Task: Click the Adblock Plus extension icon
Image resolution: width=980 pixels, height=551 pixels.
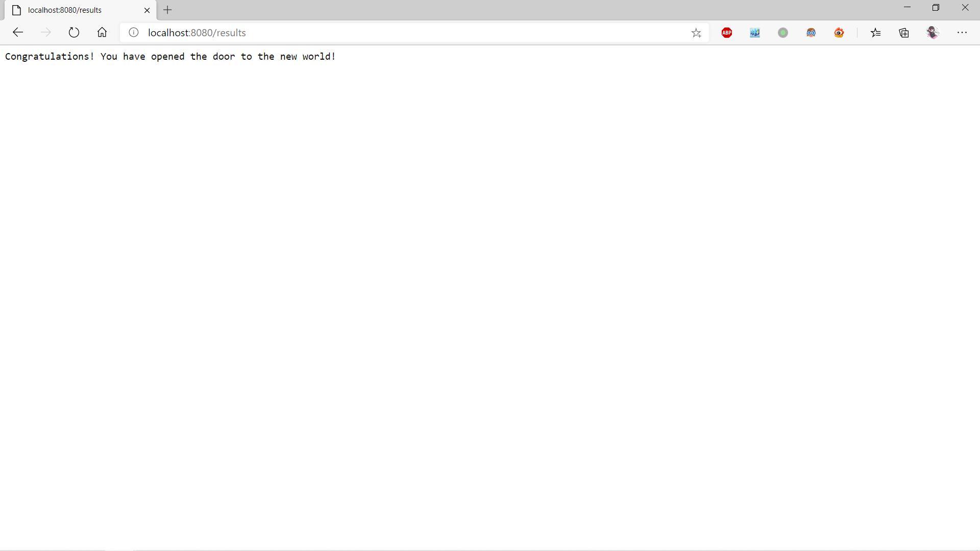Action: [727, 33]
